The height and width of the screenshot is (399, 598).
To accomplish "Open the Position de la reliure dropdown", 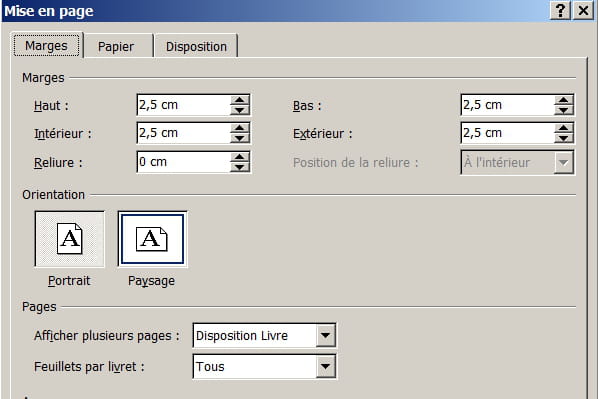I will pyautogui.click(x=564, y=162).
